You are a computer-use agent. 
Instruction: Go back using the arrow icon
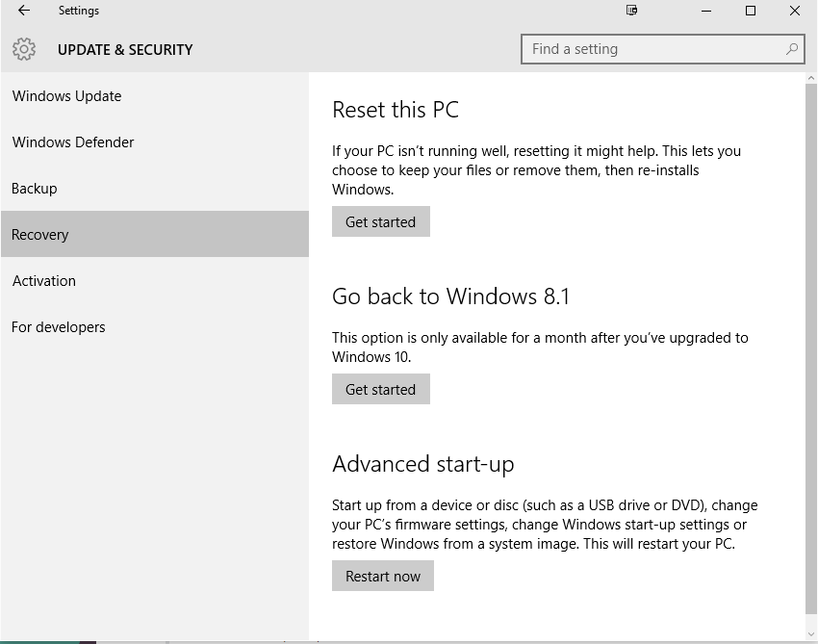(x=24, y=11)
